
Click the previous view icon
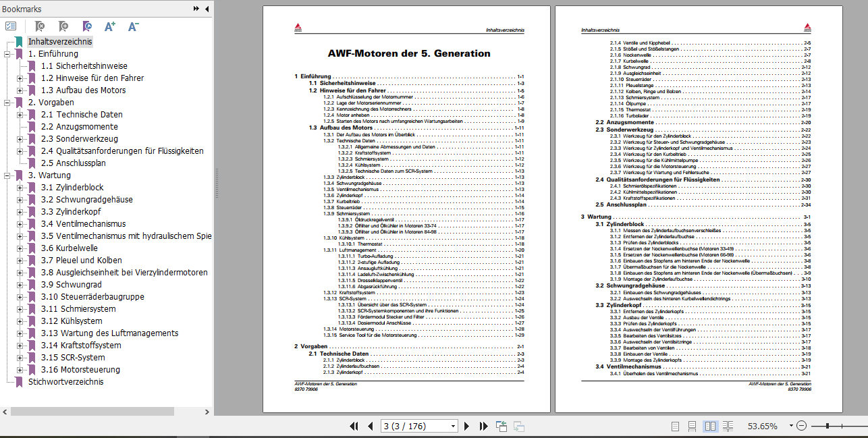pyautogui.click(x=501, y=426)
